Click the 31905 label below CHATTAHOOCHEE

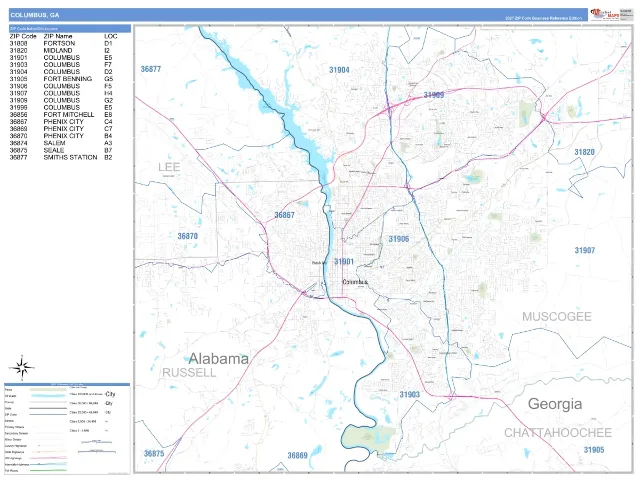(594, 450)
